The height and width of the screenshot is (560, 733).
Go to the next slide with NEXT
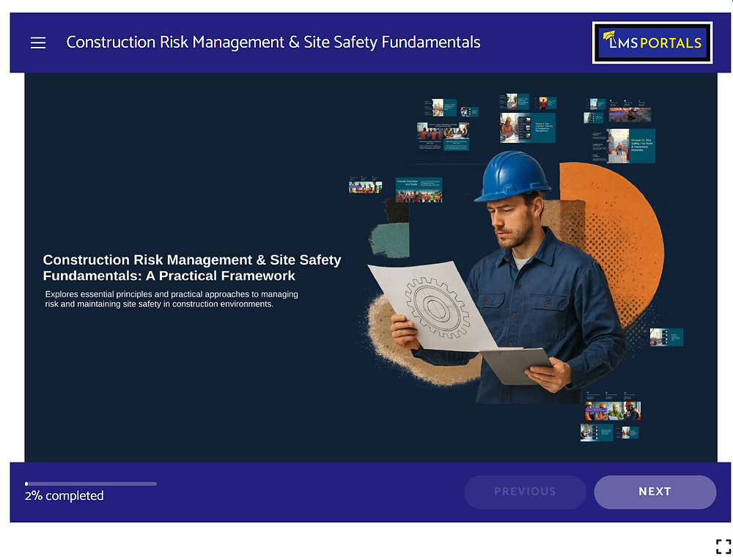(x=655, y=492)
